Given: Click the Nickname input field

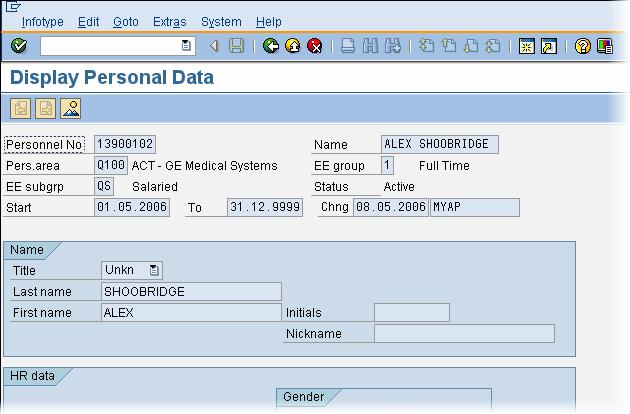Looking at the screenshot, I should pyautogui.click(x=463, y=334).
